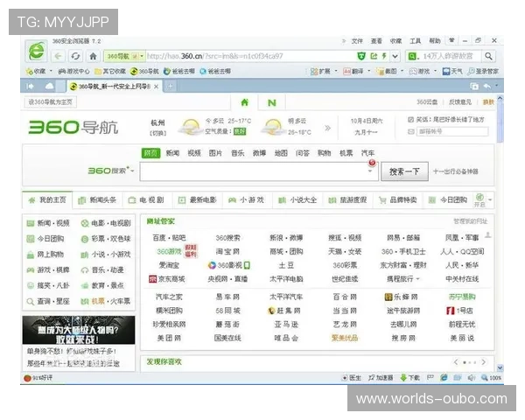Open the address bar history dropdown arrow

tap(395, 56)
